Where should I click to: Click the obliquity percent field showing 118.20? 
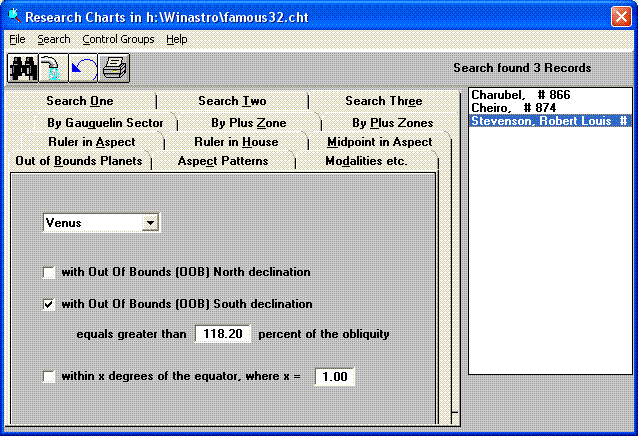click(x=222, y=334)
